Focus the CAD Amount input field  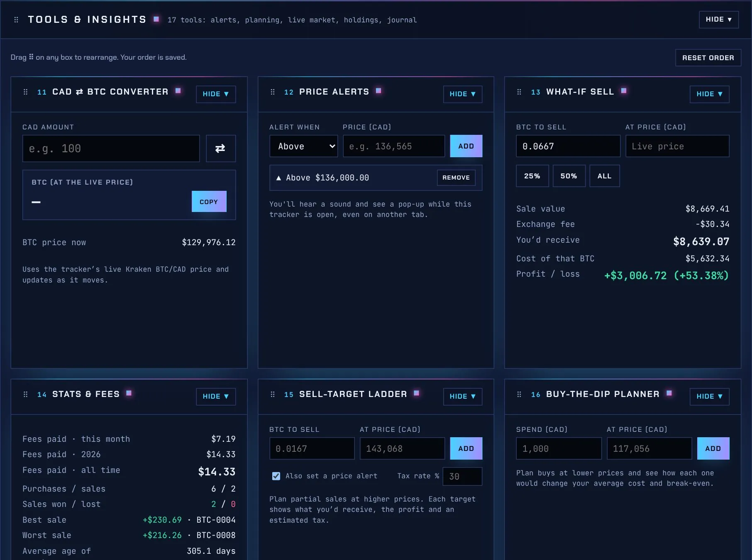pyautogui.click(x=111, y=148)
